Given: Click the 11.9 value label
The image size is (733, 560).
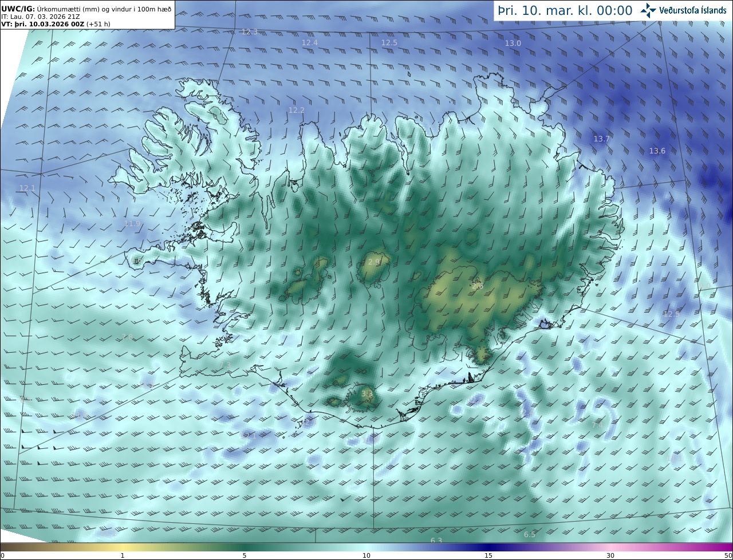Looking at the screenshot, I should pyautogui.click(x=132, y=223).
